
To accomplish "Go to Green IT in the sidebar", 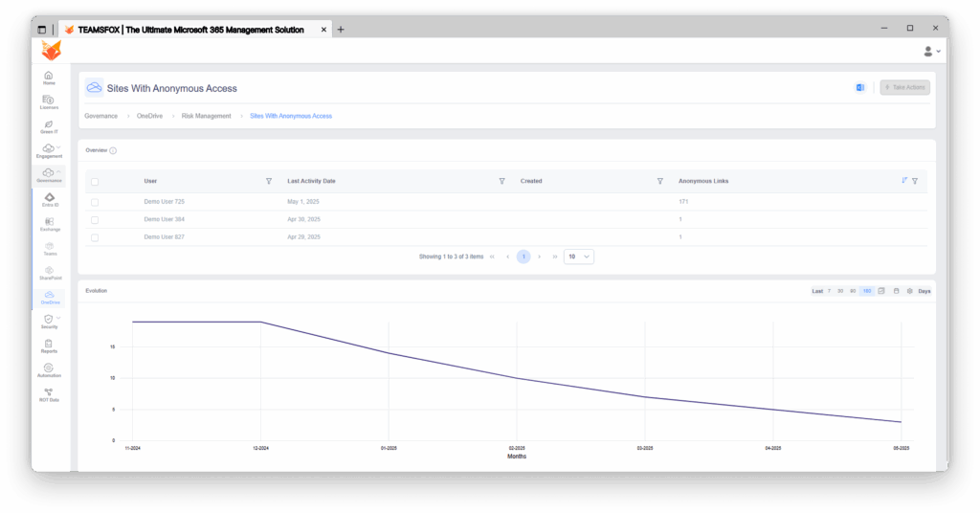I will coord(49,126).
